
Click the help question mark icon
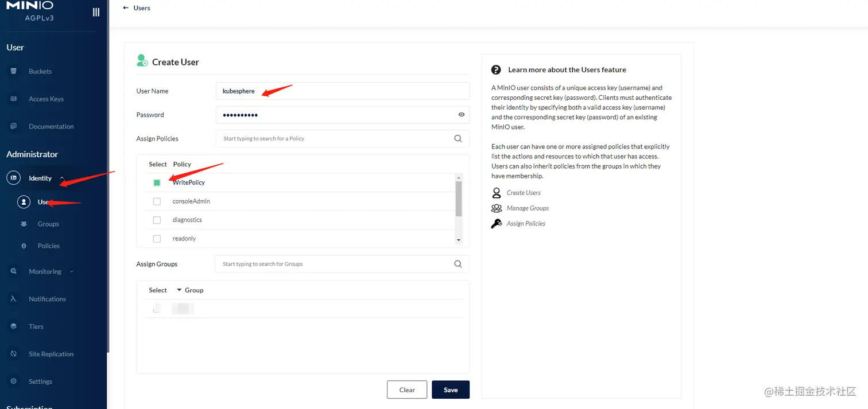[x=496, y=69]
